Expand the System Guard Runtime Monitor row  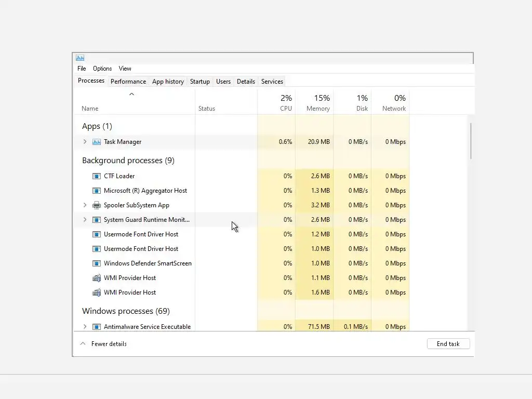tap(85, 220)
